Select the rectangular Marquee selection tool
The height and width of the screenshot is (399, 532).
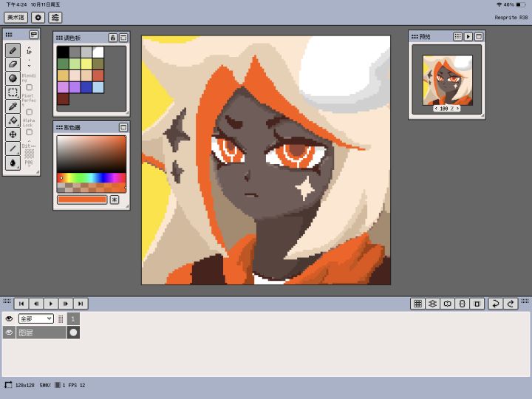(13, 92)
